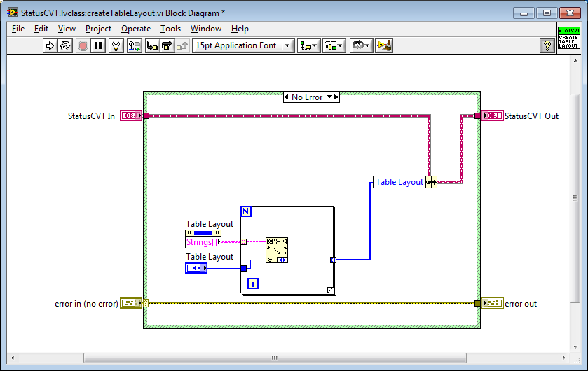The width and height of the screenshot is (588, 371).
Task: Select the StatusCVT In object terminal
Action: click(131, 115)
